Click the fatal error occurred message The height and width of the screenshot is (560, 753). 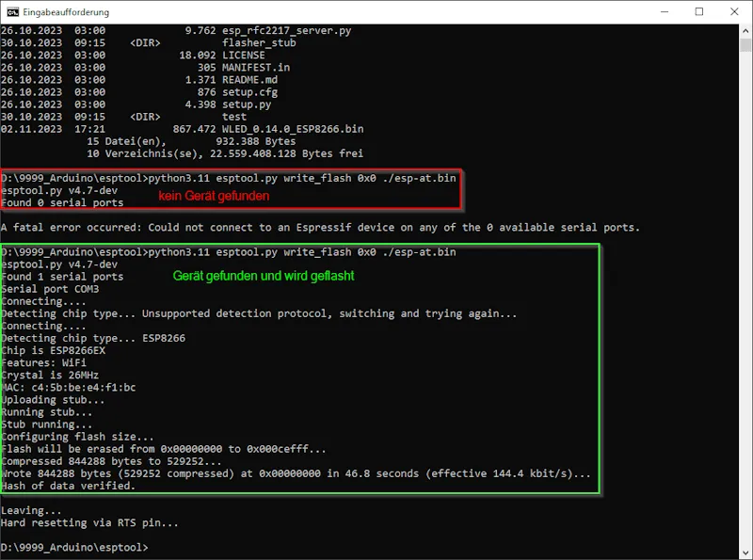coord(320,228)
